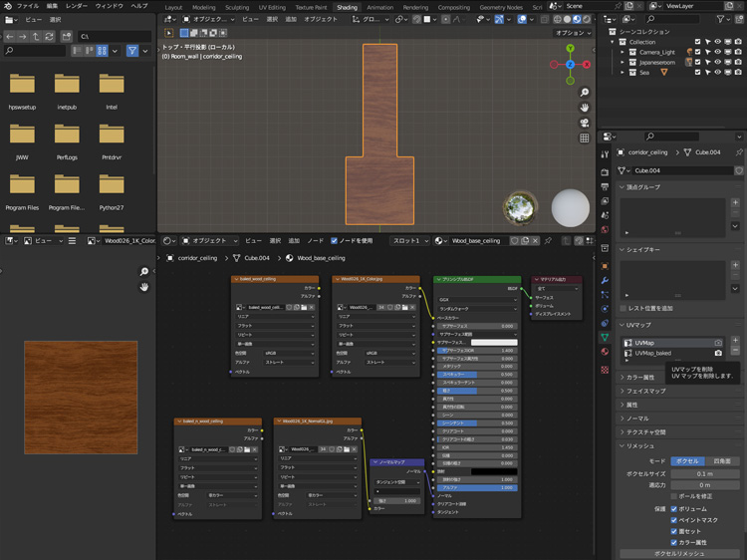Expand the Camera_Light collection tree
Screen dimensions: 747x560
pyautogui.click(x=622, y=52)
